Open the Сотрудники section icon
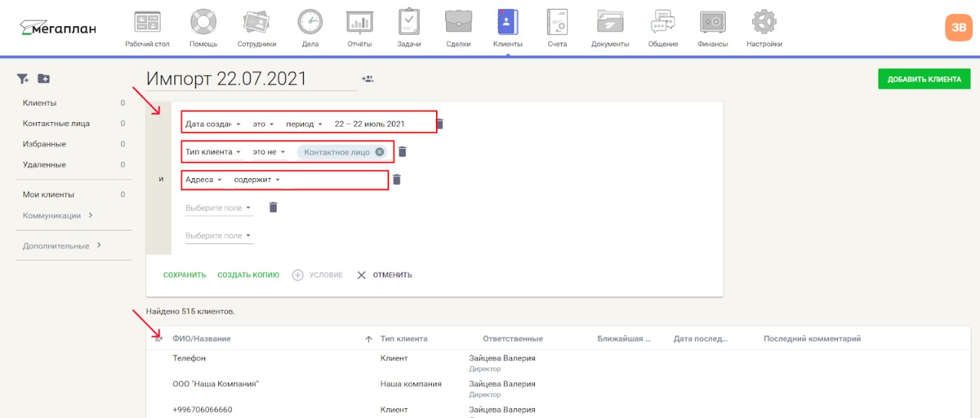This screenshot has height=418, width=980. (256, 22)
